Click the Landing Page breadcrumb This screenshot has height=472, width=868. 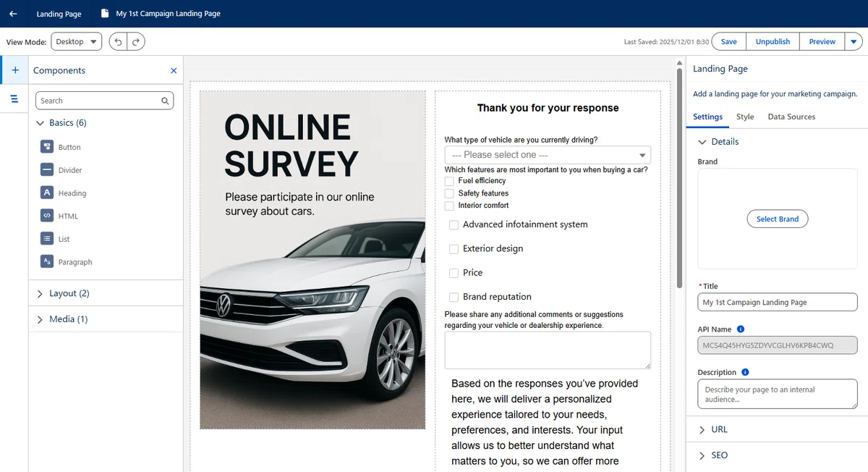point(59,14)
